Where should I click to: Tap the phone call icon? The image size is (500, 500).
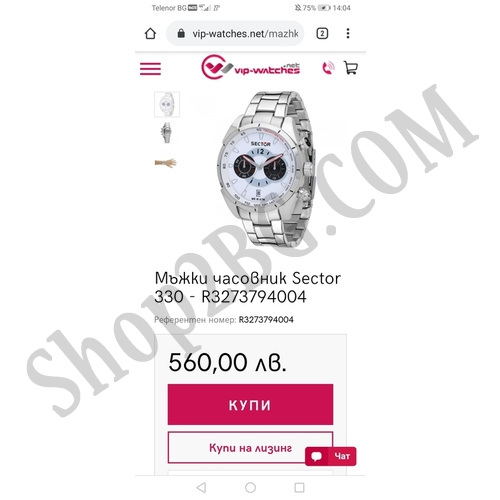tap(328, 68)
